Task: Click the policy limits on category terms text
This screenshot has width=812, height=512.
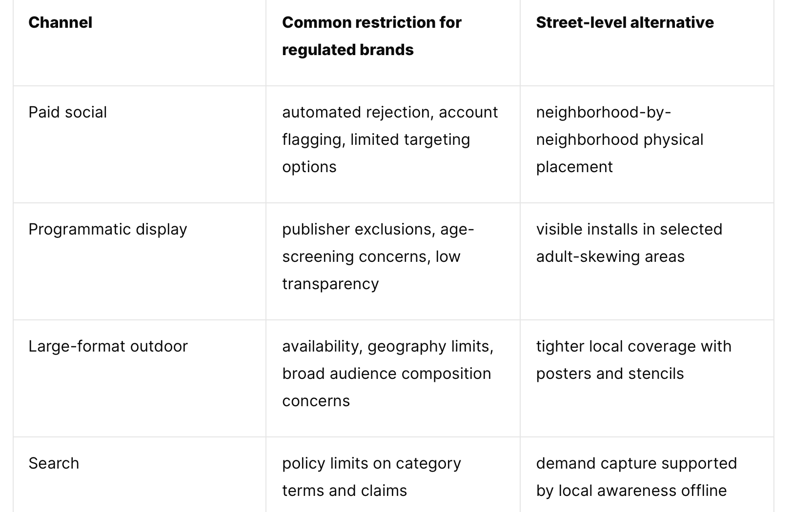Action: [x=371, y=477]
